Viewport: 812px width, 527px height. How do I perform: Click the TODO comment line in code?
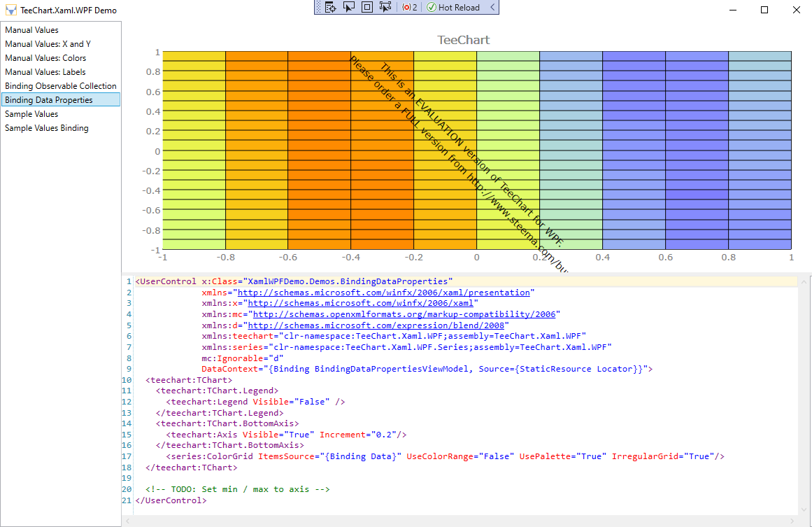pyautogui.click(x=238, y=489)
